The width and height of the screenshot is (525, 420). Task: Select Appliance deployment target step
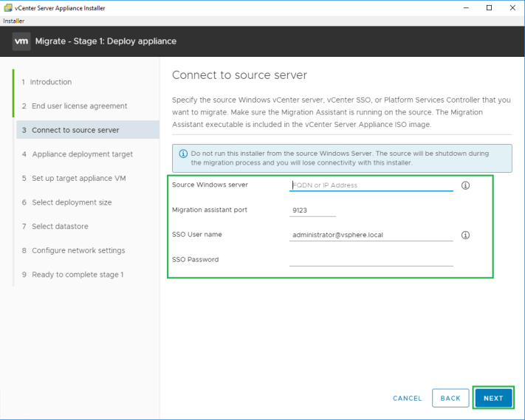coord(82,154)
